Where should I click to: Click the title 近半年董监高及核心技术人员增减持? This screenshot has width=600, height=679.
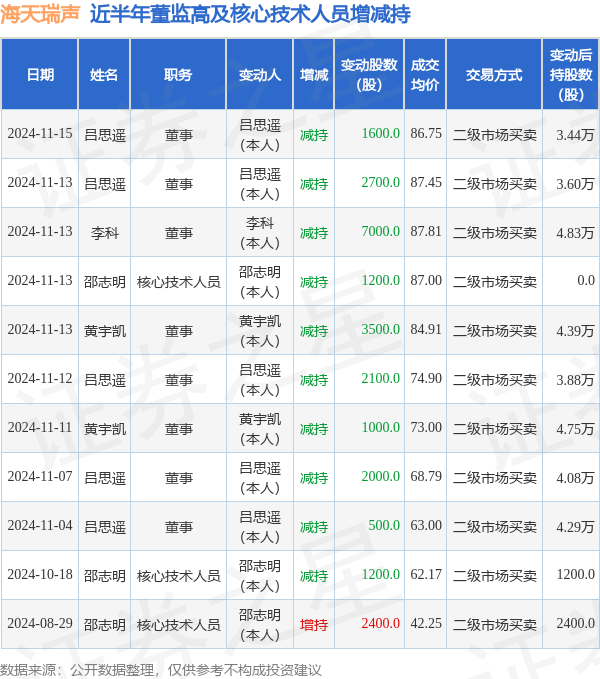(250, 14)
